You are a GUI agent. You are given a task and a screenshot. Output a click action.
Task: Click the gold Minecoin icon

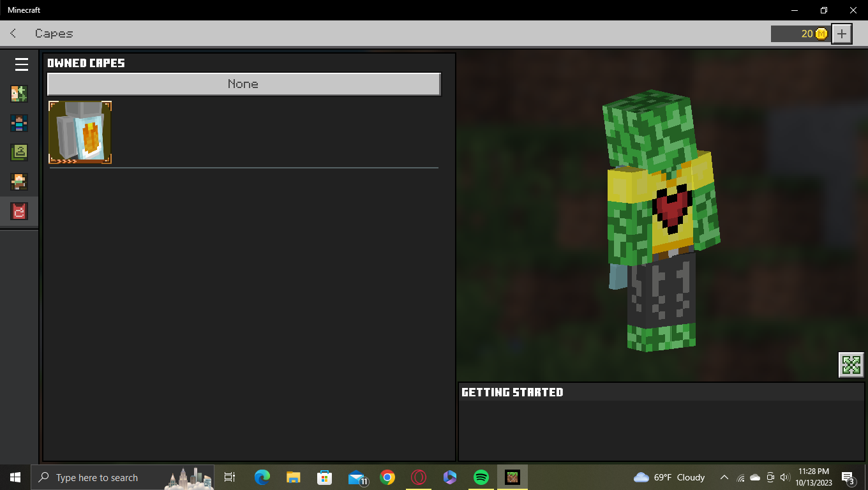[821, 34]
